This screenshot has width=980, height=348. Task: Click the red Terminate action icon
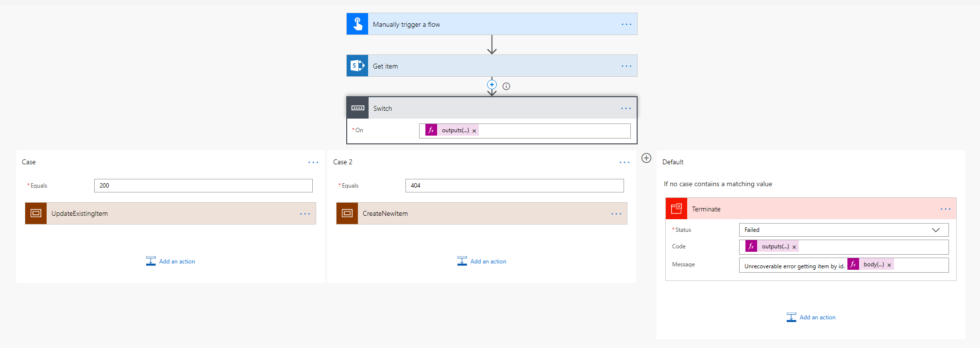coord(676,209)
